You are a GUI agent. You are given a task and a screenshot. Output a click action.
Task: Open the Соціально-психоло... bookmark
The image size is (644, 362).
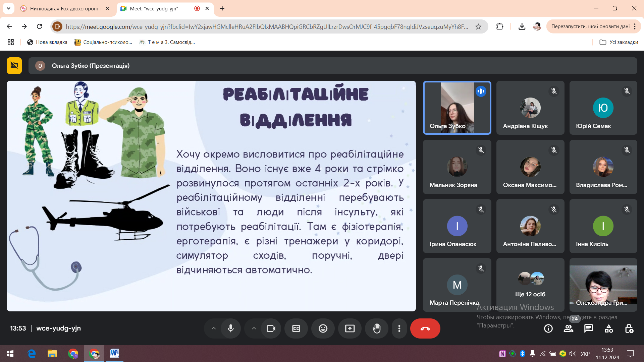tap(103, 42)
